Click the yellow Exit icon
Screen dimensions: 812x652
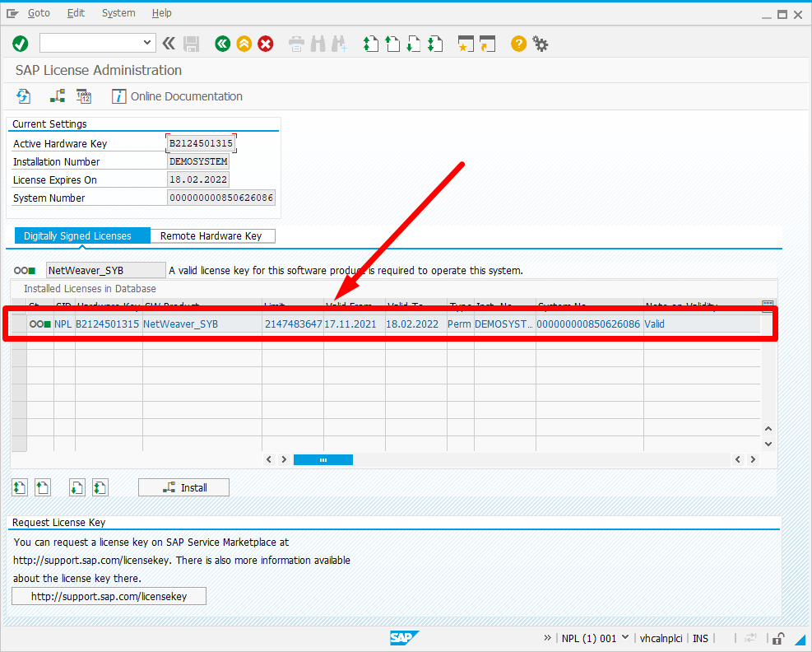[244, 44]
